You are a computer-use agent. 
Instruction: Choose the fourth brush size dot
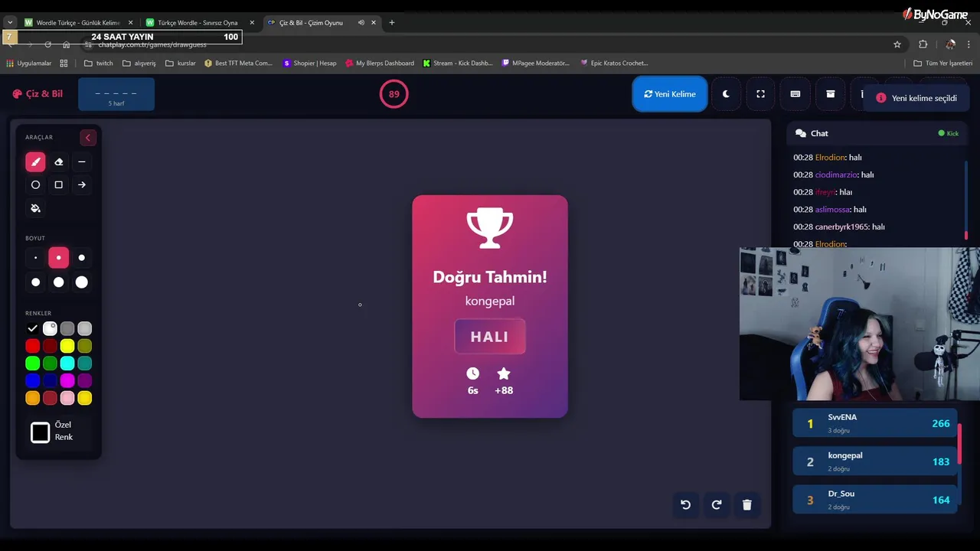(35, 282)
